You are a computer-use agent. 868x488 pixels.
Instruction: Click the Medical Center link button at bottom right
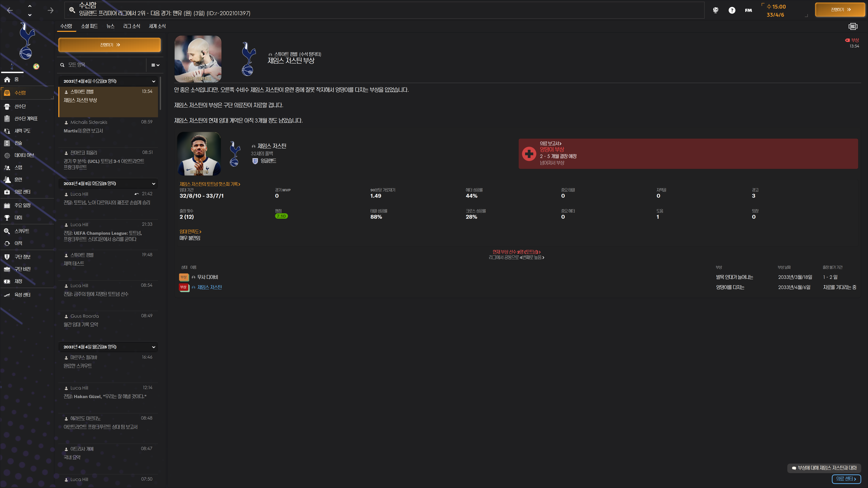846,479
